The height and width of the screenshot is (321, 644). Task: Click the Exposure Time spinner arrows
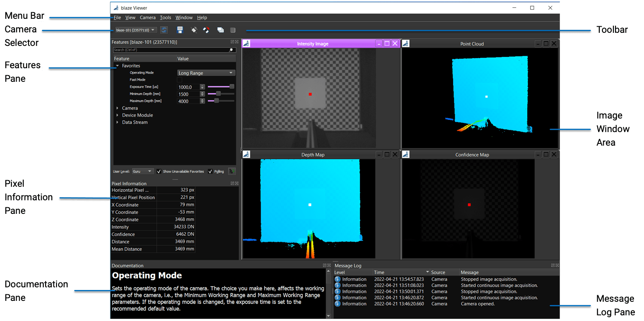point(202,87)
